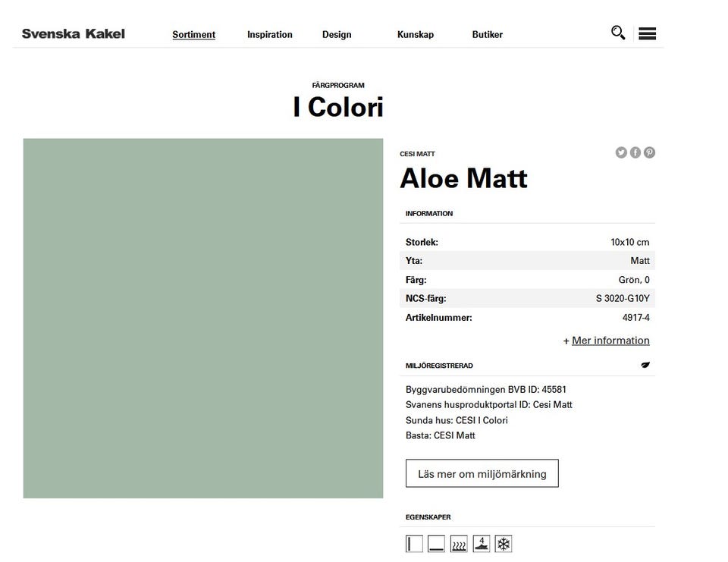Click the Läs mer om miljömärkning button

point(482,473)
